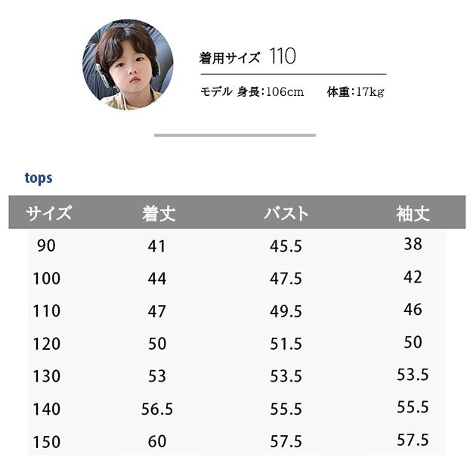Click size 90 row label
The height and width of the screenshot is (476, 476).
(x=46, y=246)
